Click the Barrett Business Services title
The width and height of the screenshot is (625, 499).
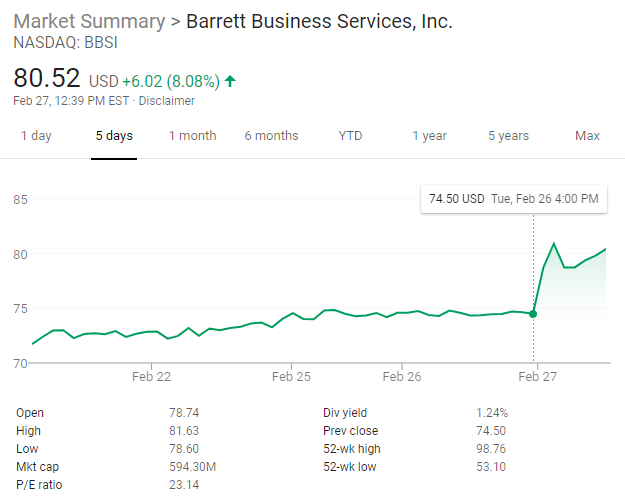point(320,21)
